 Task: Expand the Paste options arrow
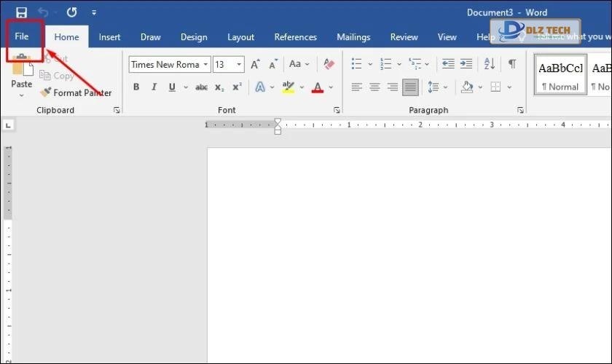click(21, 95)
